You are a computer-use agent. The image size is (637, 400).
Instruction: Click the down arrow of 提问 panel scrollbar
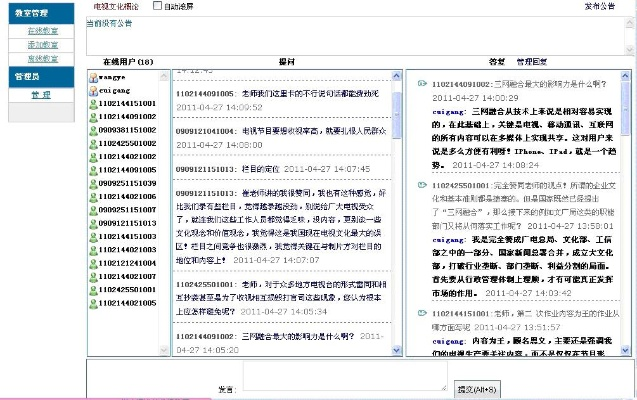396,350
